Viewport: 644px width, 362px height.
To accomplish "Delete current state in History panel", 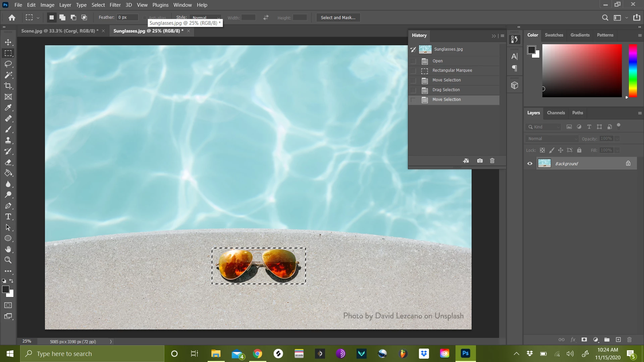I will tap(492, 161).
